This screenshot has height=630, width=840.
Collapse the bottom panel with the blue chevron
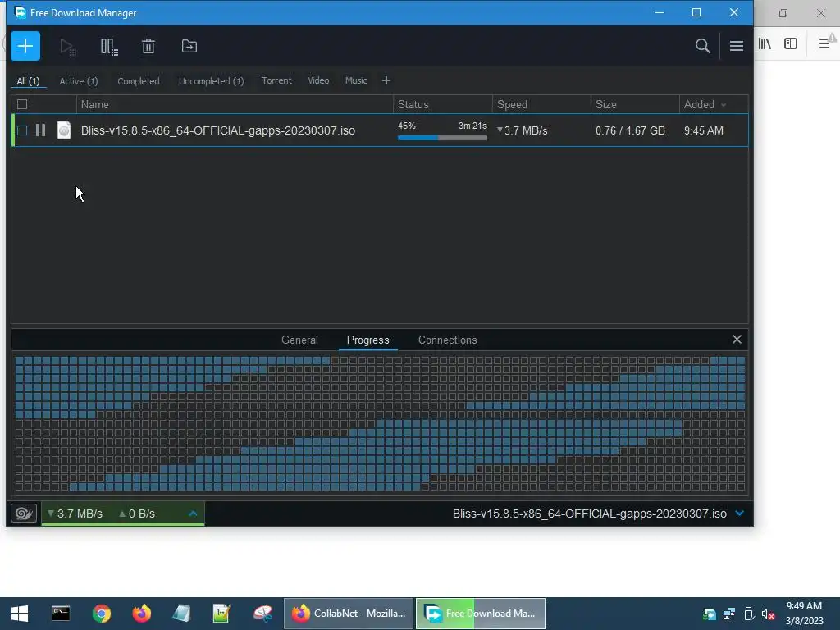coord(740,514)
